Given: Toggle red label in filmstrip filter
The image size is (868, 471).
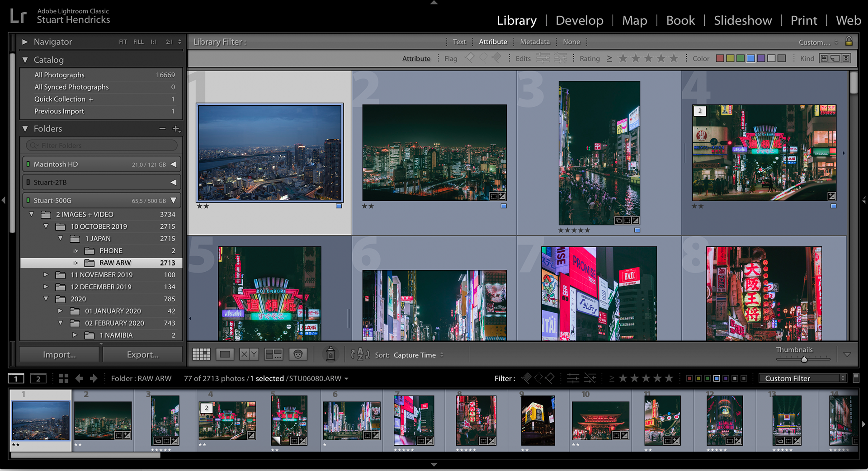Looking at the screenshot, I should pos(689,378).
